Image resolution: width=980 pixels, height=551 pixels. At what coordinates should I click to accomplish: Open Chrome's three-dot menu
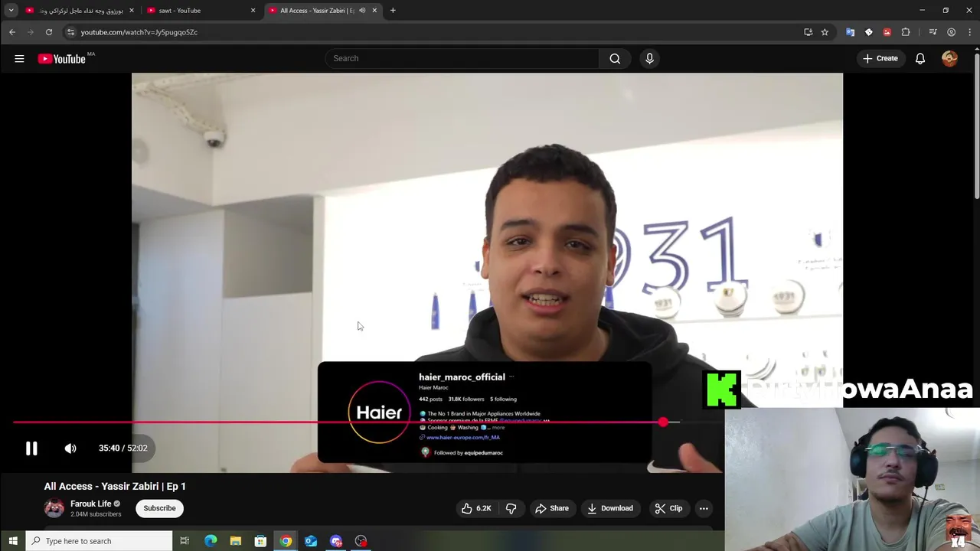[x=970, y=32]
